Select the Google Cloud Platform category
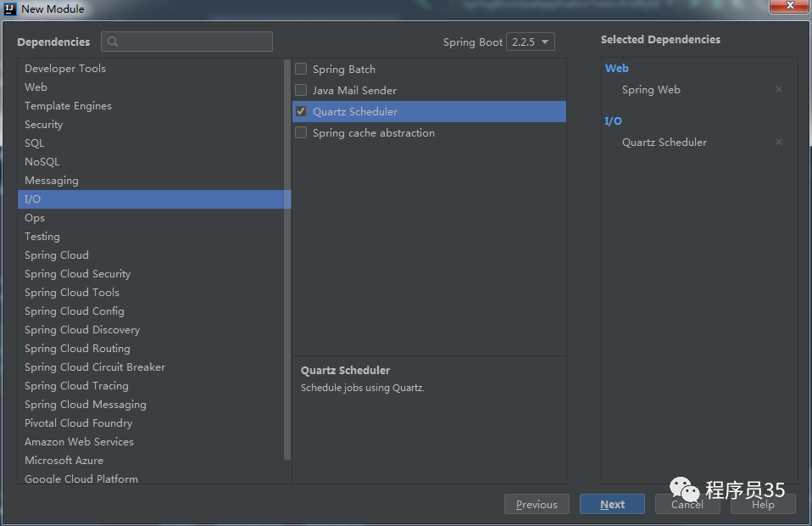The image size is (812, 526). pyautogui.click(x=151, y=478)
